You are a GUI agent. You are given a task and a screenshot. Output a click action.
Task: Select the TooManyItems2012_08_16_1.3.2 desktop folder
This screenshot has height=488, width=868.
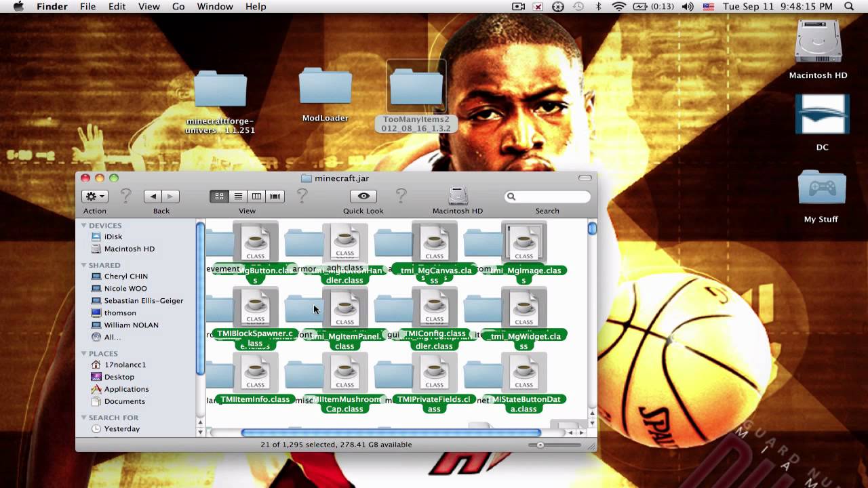coord(416,86)
